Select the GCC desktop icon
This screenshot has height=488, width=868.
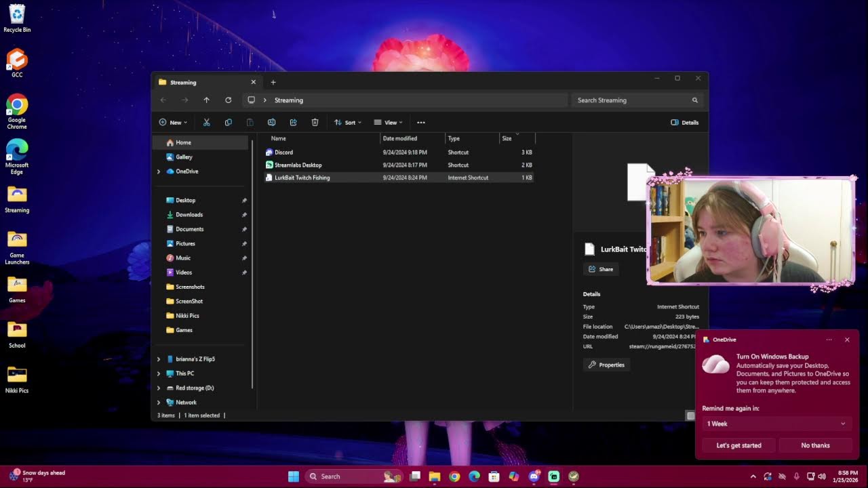pos(17,63)
